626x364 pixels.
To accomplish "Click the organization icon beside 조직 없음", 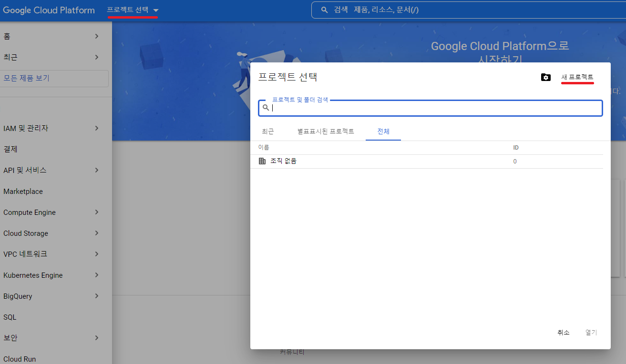I will 262,161.
